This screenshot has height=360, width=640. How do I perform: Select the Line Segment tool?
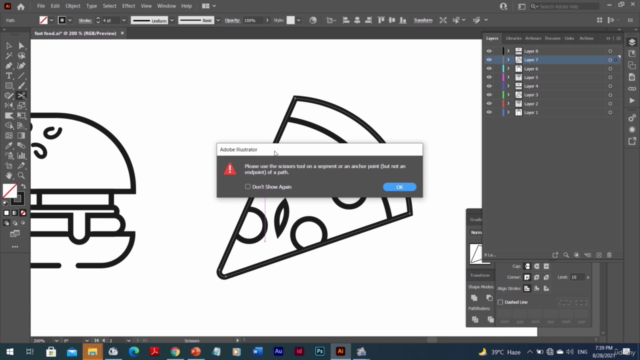tap(21, 76)
